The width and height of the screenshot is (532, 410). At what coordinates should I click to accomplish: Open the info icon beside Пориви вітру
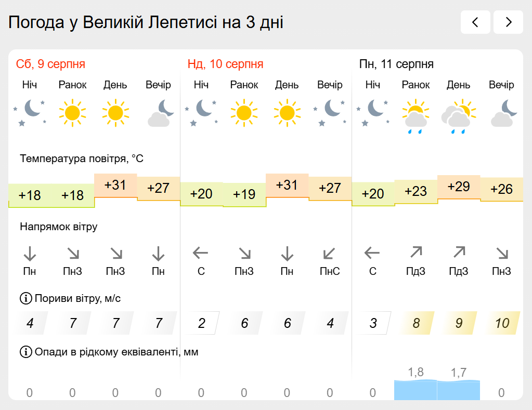tap(26, 298)
